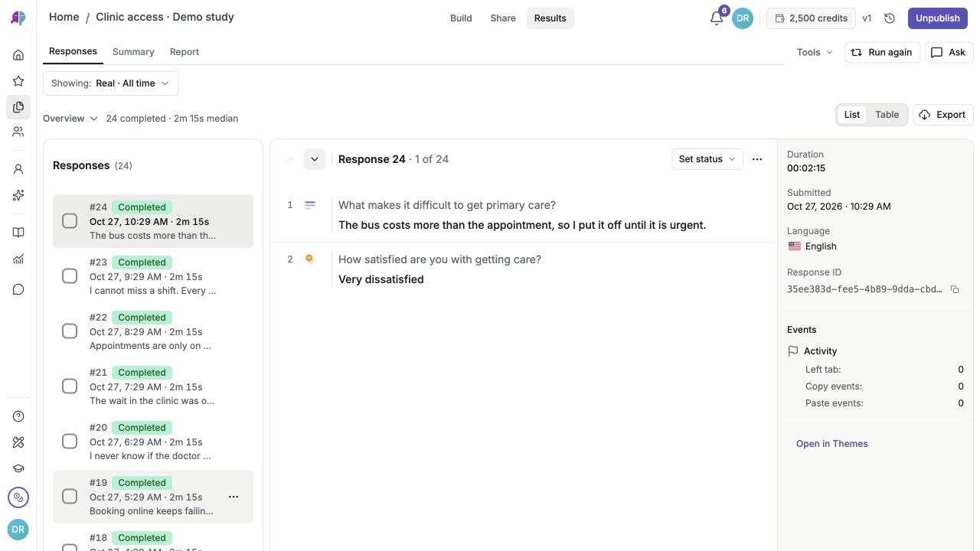Viewport: 980px width, 551px height.
Task: Open the notifications bell
Action: [717, 18]
